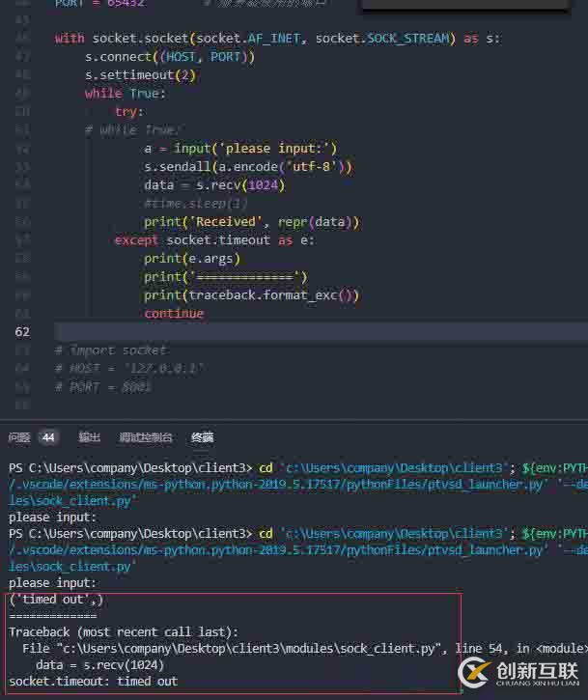Image resolution: width=588 pixels, height=700 pixels.
Task: Click the print('Received', repr(data)) line
Action: [x=251, y=222]
